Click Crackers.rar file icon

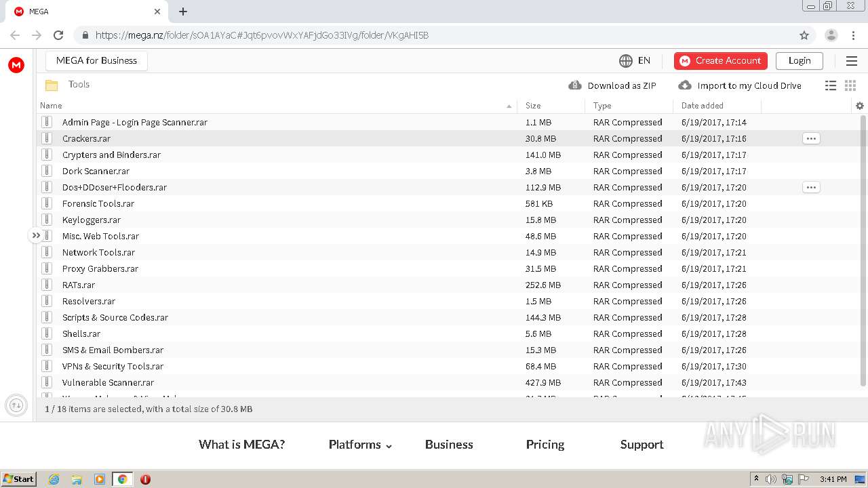pyautogui.click(x=47, y=138)
